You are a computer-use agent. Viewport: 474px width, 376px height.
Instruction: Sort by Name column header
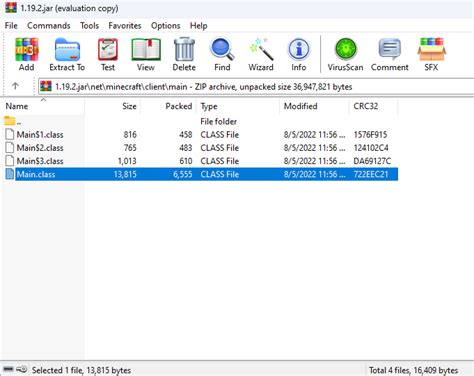point(43,106)
